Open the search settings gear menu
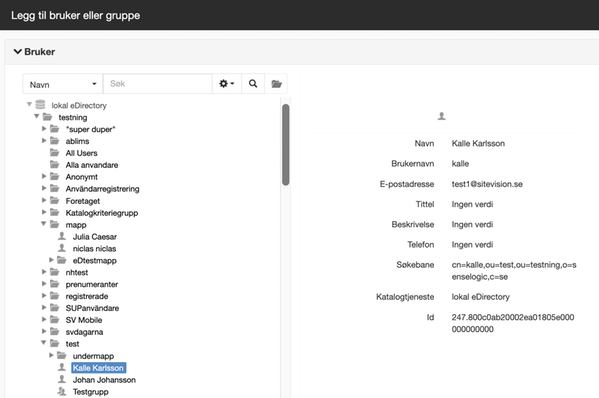599x398 pixels. [x=227, y=84]
